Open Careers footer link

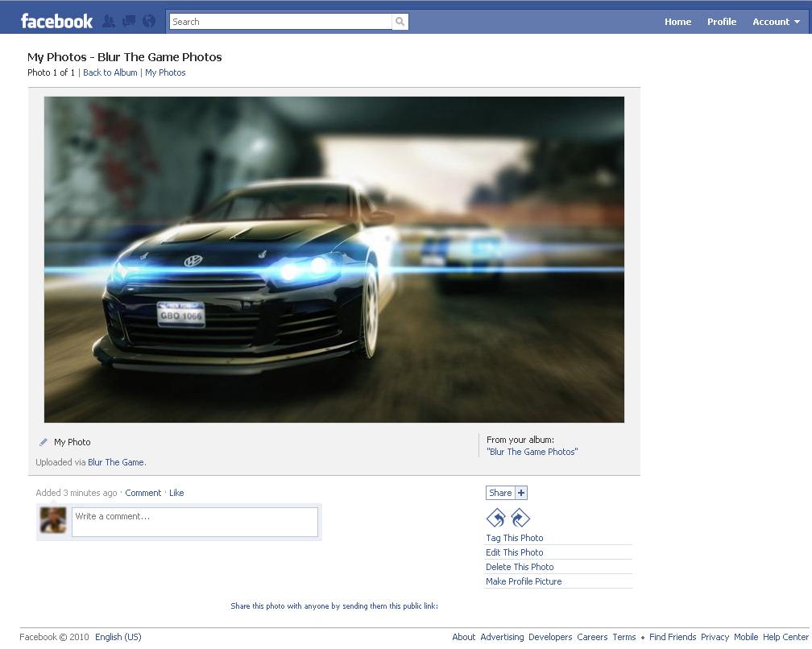(x=592, y=637)
